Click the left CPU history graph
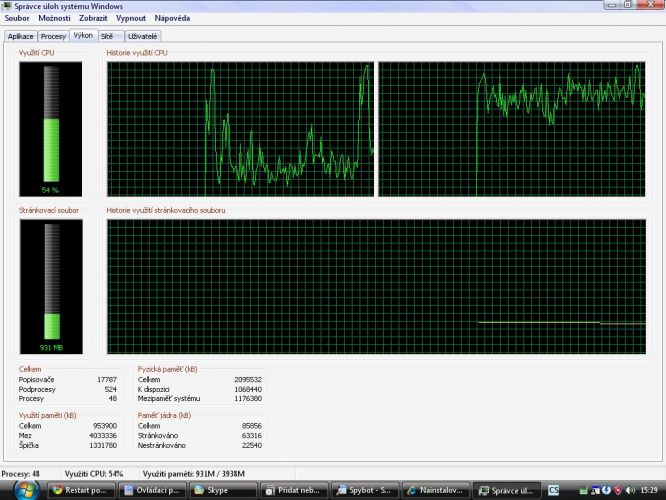666x500 pixels. coord(240,129)
